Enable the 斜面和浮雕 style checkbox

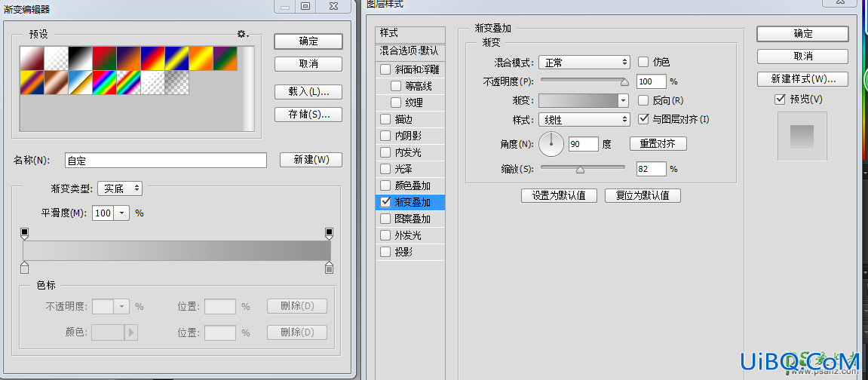click(385, 69)
